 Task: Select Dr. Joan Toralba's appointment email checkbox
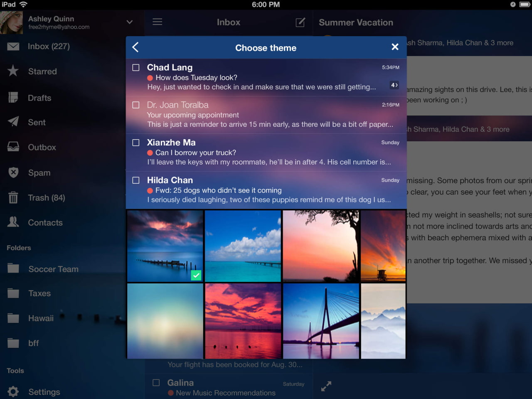135,105
